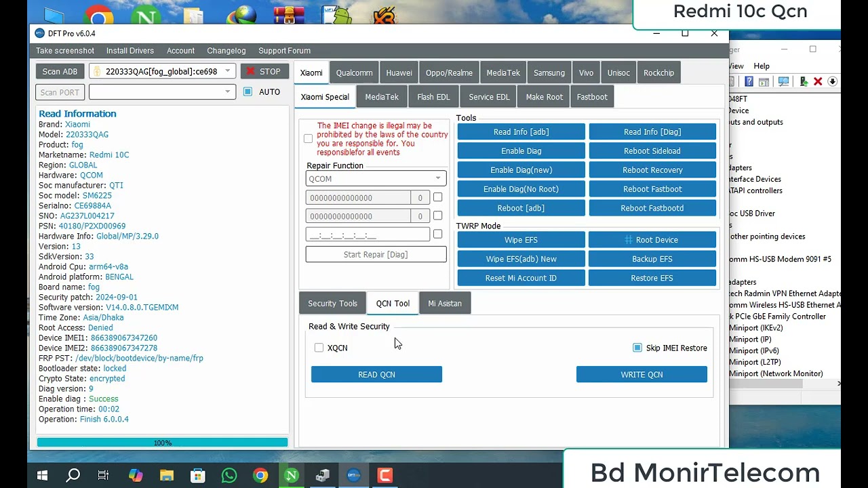
Task: Tick the IMEI change disclaimer checkbox
Action: pyautogui.click(x=308, y=139)
